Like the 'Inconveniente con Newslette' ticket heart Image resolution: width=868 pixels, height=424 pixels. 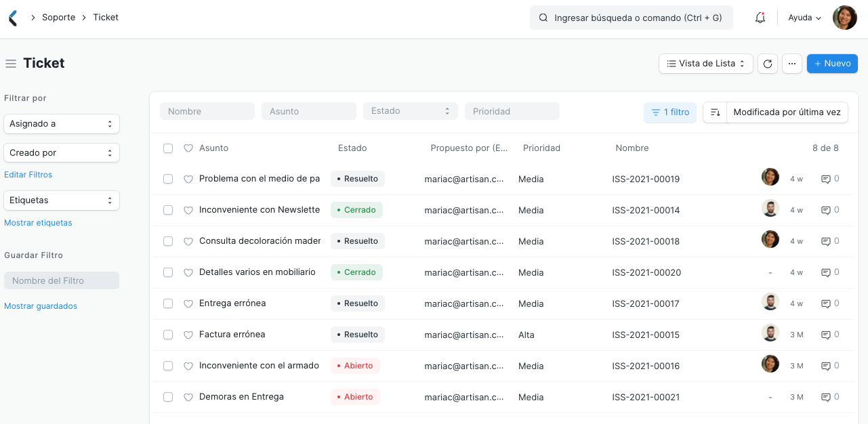point(188,211)
